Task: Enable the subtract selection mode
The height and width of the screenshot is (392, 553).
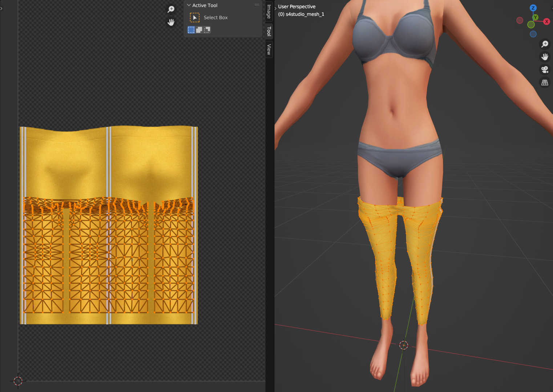Action: (x=207, y=30)
